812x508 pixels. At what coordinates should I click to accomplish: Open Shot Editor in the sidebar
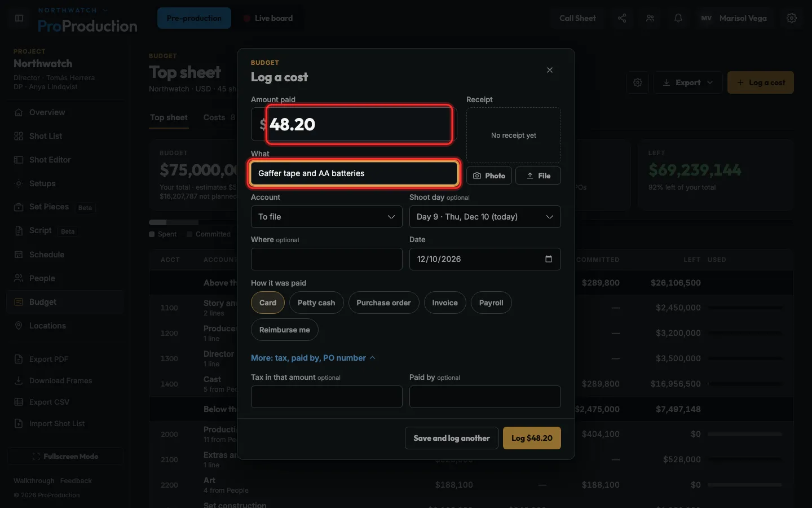pyautogui.click(x=65, y=160)
